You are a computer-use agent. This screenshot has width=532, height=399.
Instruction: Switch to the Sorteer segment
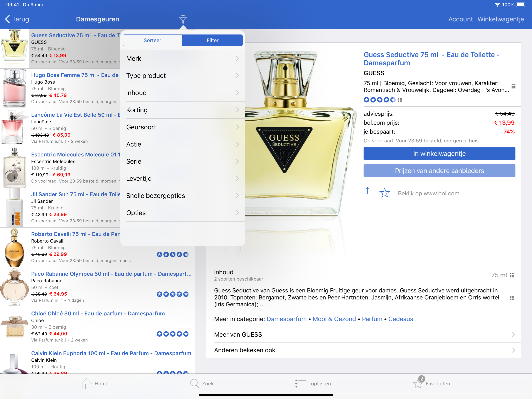[152, 40]
